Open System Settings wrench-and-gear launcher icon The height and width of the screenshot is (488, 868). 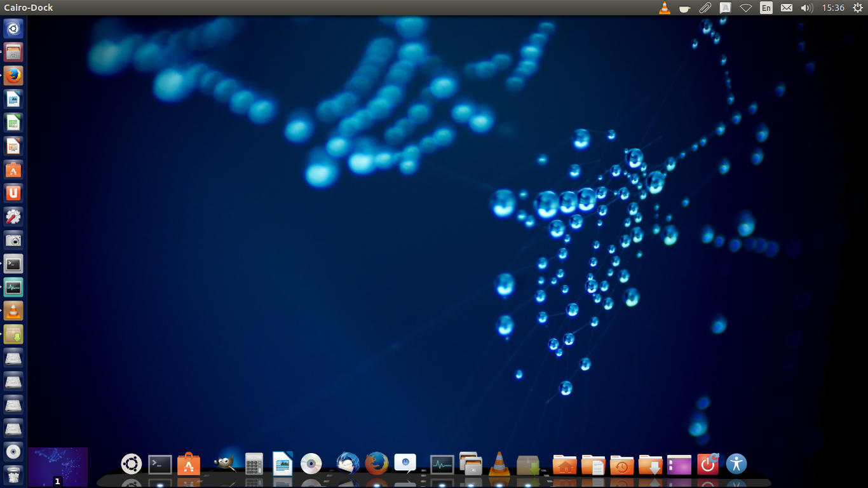point(13,217)
